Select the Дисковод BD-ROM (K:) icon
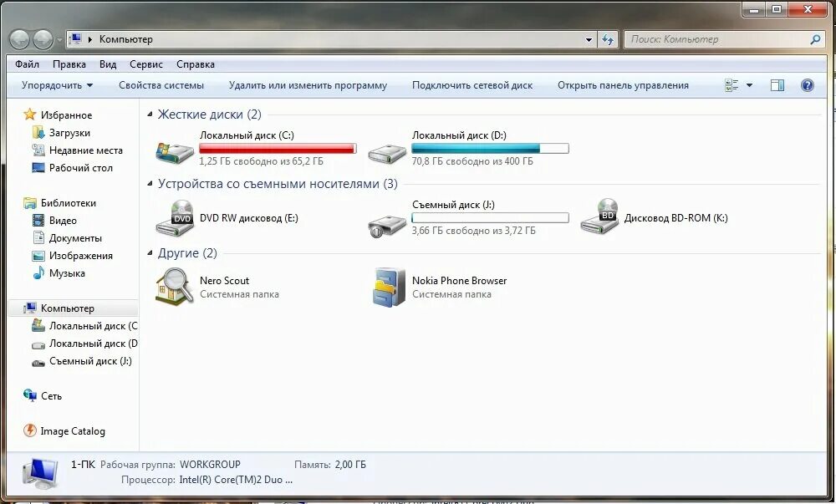The image size is (836, 504). click(599, 216)
